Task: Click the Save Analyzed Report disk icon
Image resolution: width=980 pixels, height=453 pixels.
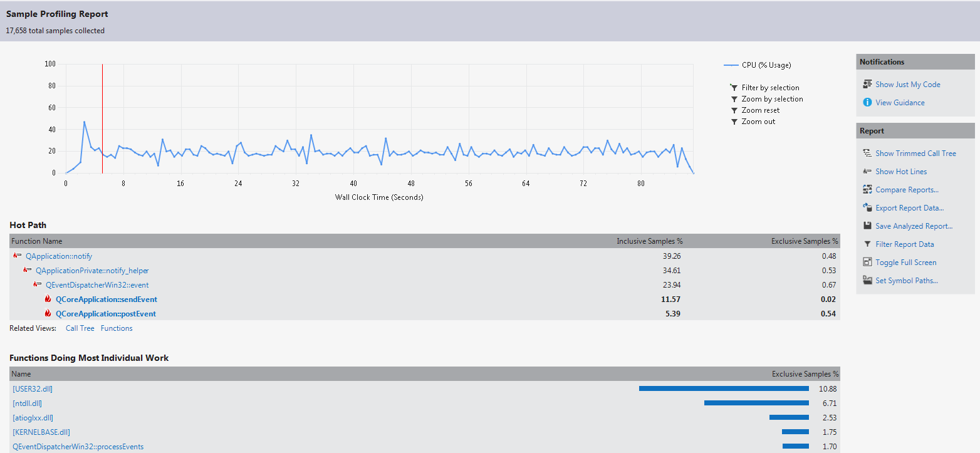Action: (x=867, y=225)
